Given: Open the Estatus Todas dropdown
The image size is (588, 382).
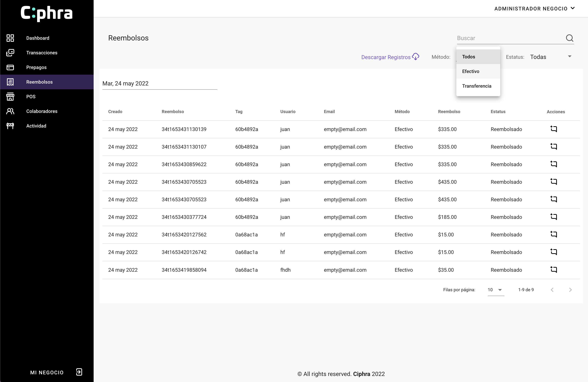Looking at the screenshot, I should (x=551, y=57).
